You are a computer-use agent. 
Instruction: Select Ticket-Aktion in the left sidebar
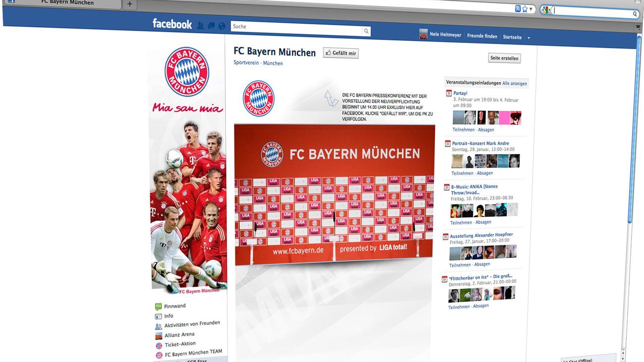[180, 344]
